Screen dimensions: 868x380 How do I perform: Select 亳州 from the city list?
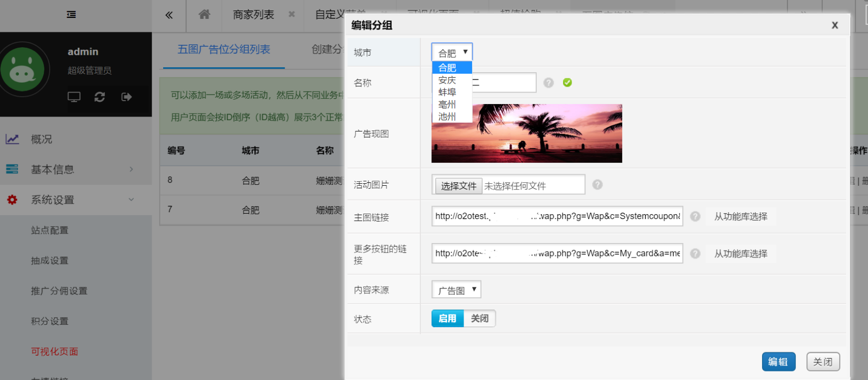452,105
